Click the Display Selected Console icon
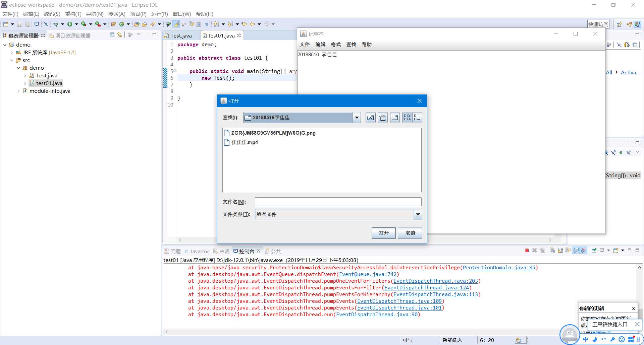Viewport: 644px width, 345px height. [x=602, y=250]
